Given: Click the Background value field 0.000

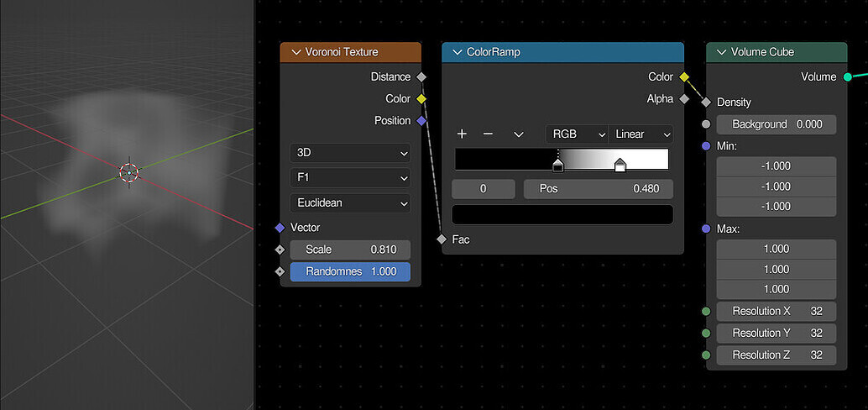Looking at the screenshot, I should click(776, 124).
